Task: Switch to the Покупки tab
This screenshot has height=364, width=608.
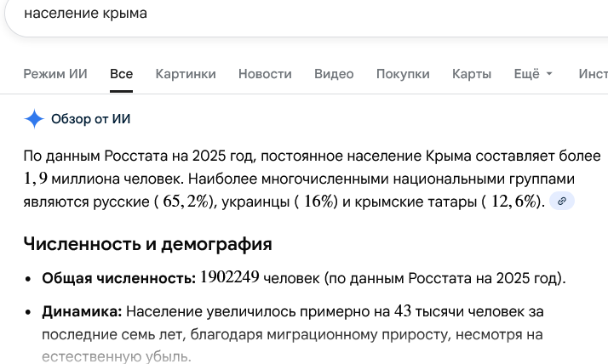Action: pyautogui.click(x=403, y=74)
